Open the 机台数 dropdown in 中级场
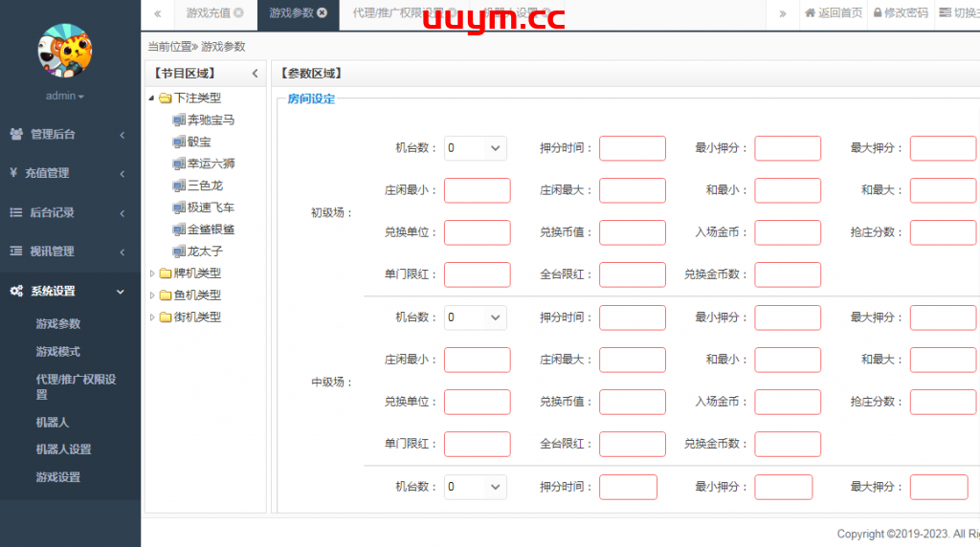The width and height of the screenshot is (980, 547). coord(475,317)
